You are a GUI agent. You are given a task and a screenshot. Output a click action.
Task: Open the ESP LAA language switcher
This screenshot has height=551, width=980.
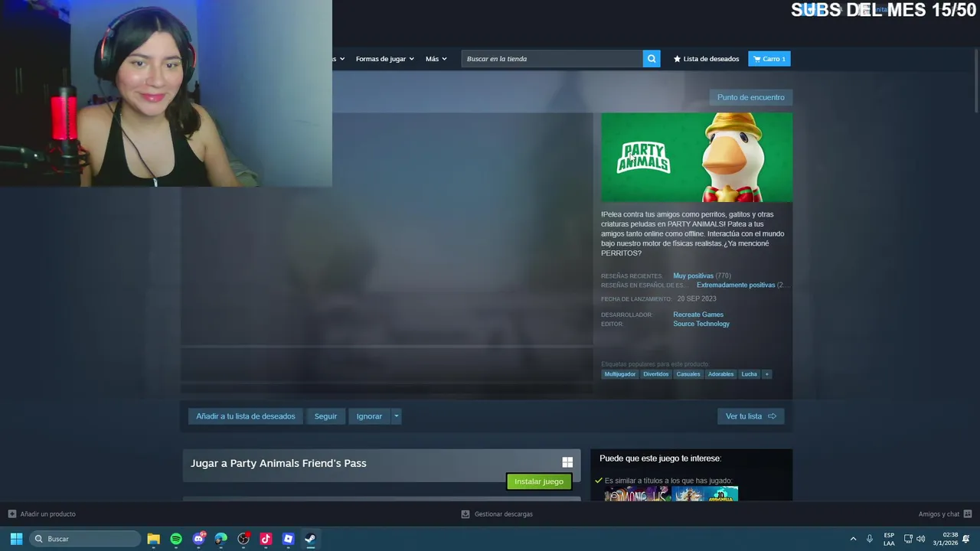pyautogui.click(x=889, y=539)
